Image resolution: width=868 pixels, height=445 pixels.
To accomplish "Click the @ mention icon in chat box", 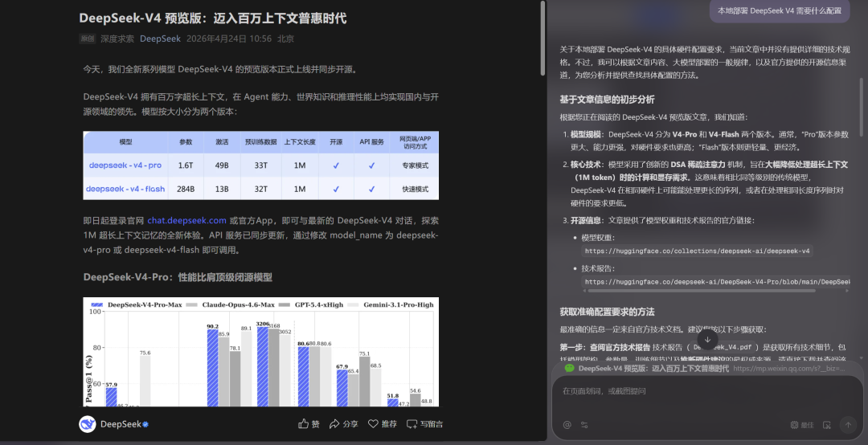I will pos(567,425).
